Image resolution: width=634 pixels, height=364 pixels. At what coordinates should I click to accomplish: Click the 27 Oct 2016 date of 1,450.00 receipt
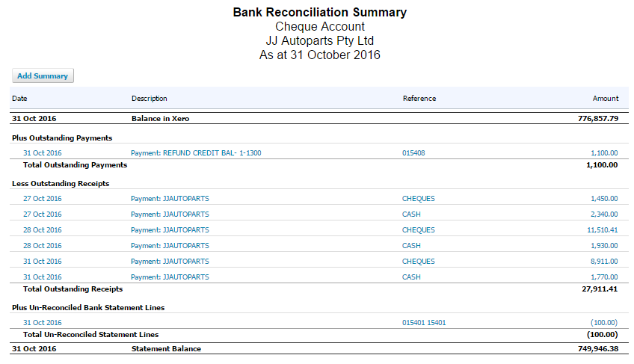[43, 199]
